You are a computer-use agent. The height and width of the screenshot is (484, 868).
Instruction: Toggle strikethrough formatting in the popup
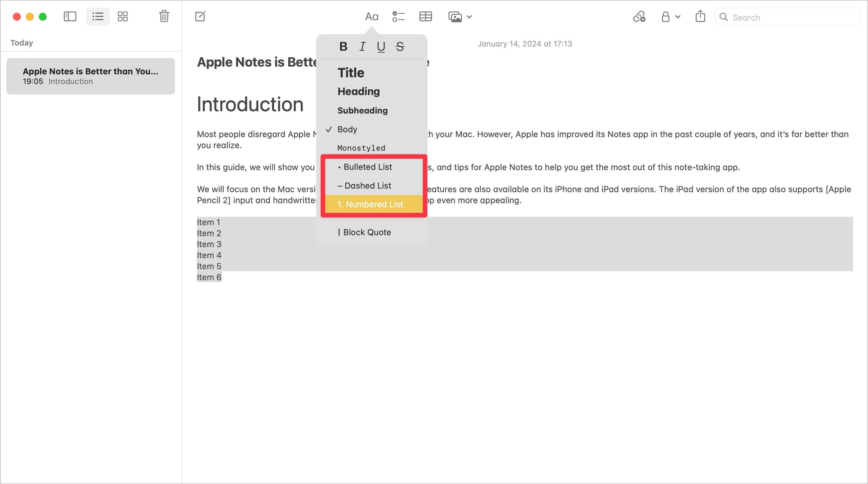[400, 46]
